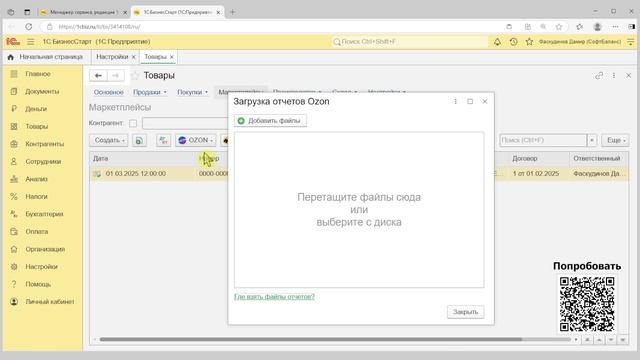
Task: Open browser profile avatar
Action: 598,27
